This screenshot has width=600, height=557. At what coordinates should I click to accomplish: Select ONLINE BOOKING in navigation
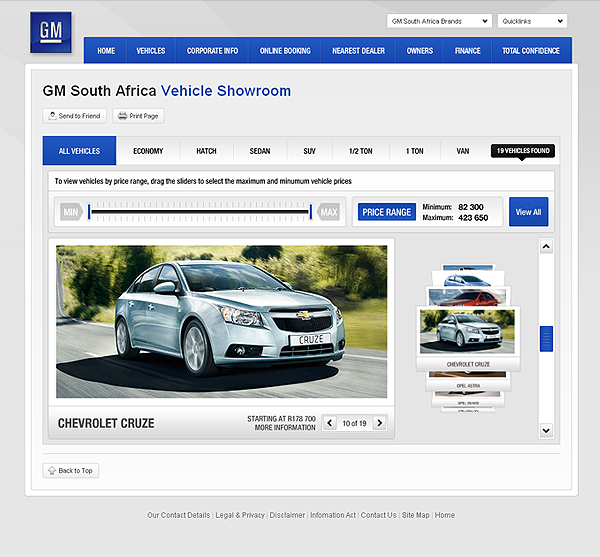point(285,50)
